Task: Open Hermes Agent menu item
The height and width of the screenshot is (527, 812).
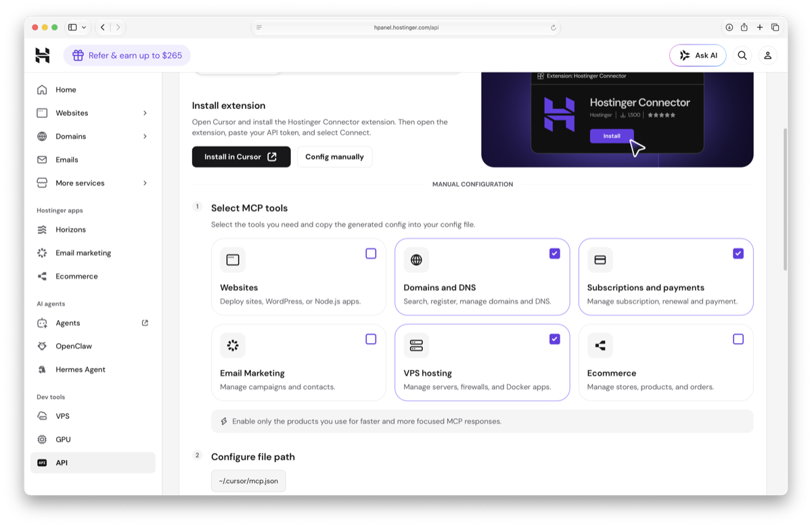Action: (93, 369)
